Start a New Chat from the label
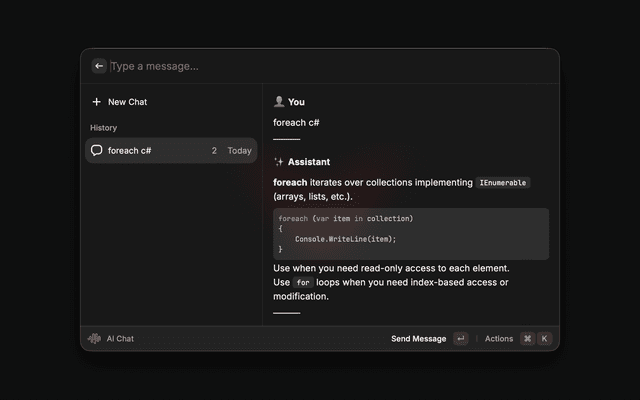640x400 pixels. pyautogui.click(x=128, y=102)
